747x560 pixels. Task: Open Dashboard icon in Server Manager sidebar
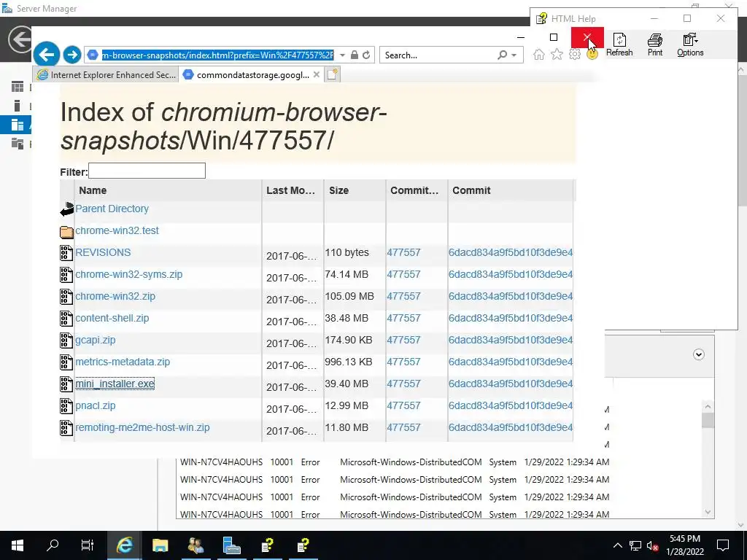(18, 87)
